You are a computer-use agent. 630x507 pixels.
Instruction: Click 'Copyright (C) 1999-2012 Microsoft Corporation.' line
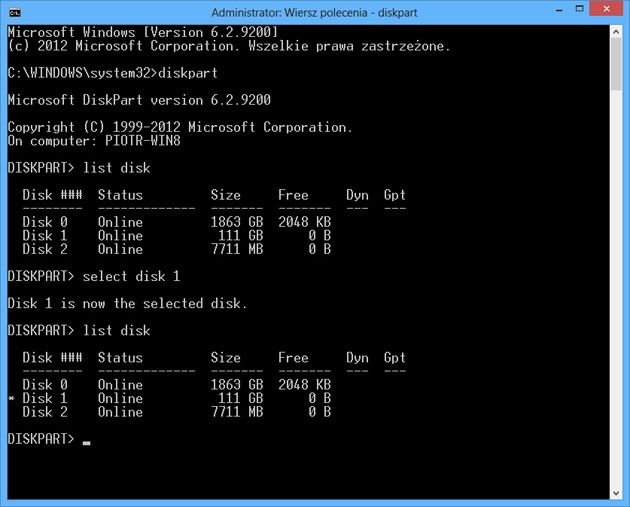pyautogui.click(x=180, y=127)
